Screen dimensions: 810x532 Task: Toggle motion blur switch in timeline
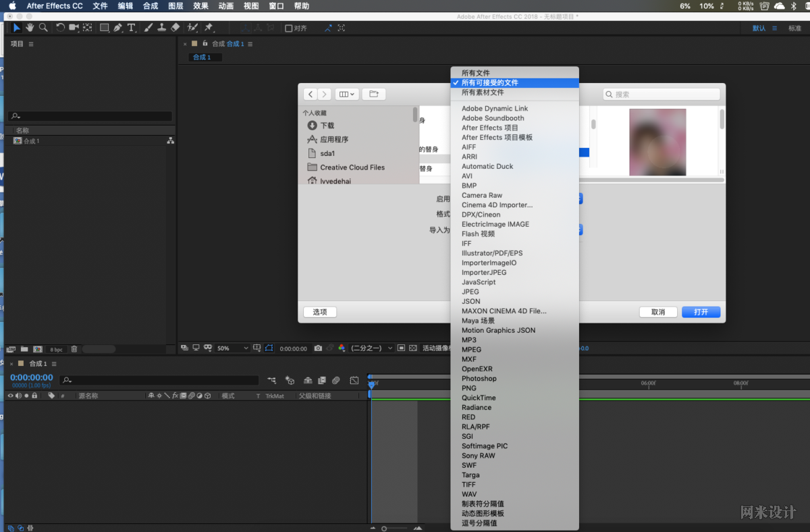click(335, 380)
